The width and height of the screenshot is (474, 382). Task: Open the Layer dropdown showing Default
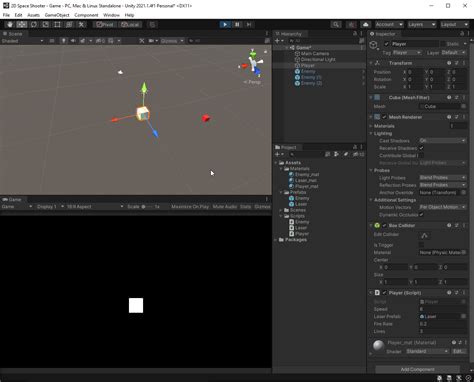click(x=453, y=53)
